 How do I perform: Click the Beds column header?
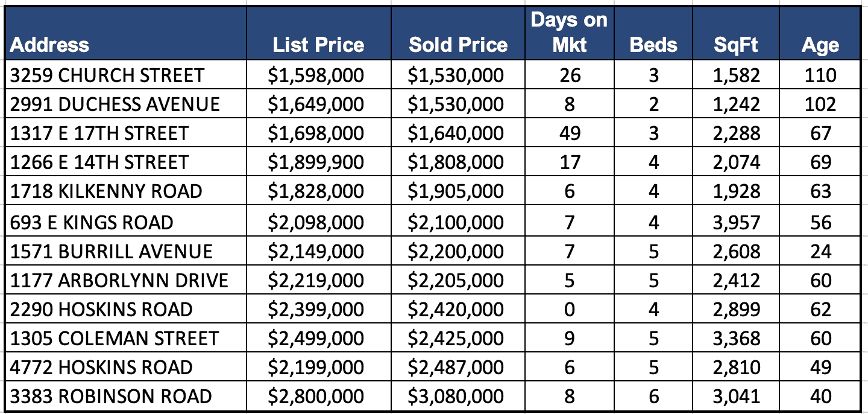point(653,45)
